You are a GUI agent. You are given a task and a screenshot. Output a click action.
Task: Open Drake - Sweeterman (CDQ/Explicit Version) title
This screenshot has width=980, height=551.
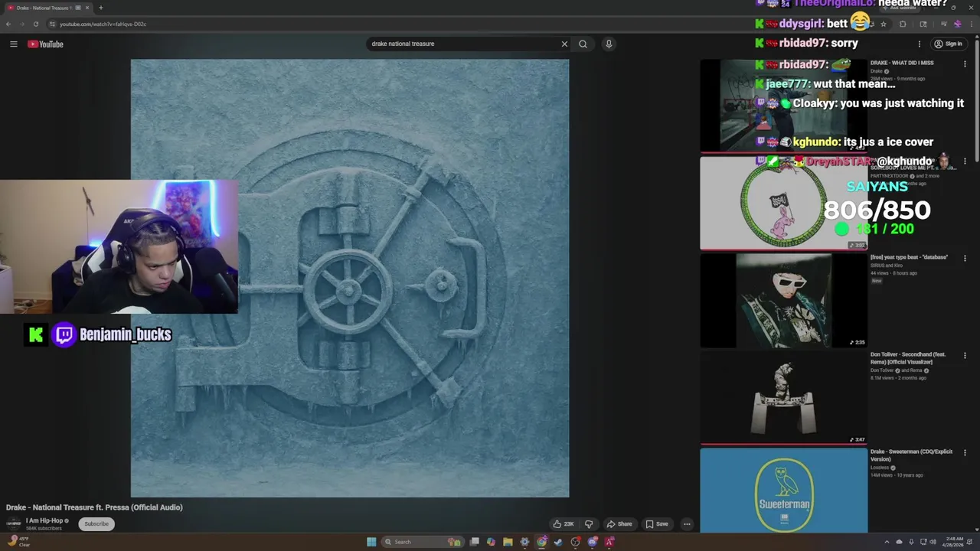tap(911, 455)
